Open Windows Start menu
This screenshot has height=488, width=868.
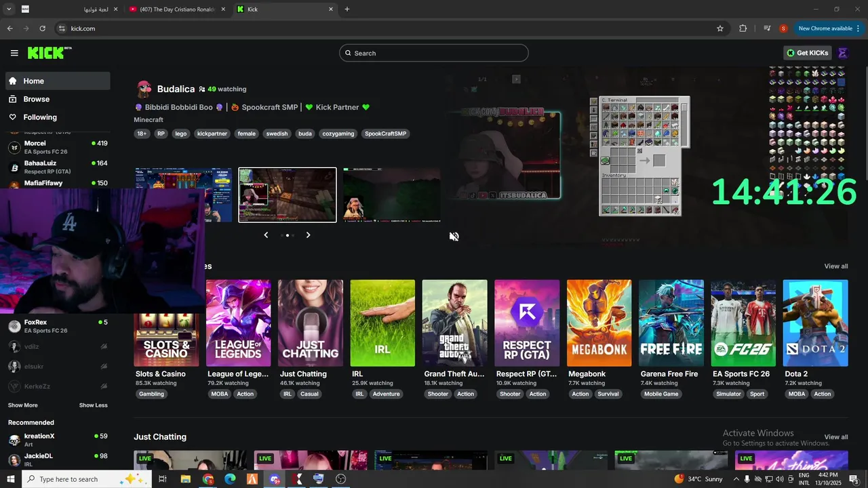pyautogui.click(x=11, y=479)
